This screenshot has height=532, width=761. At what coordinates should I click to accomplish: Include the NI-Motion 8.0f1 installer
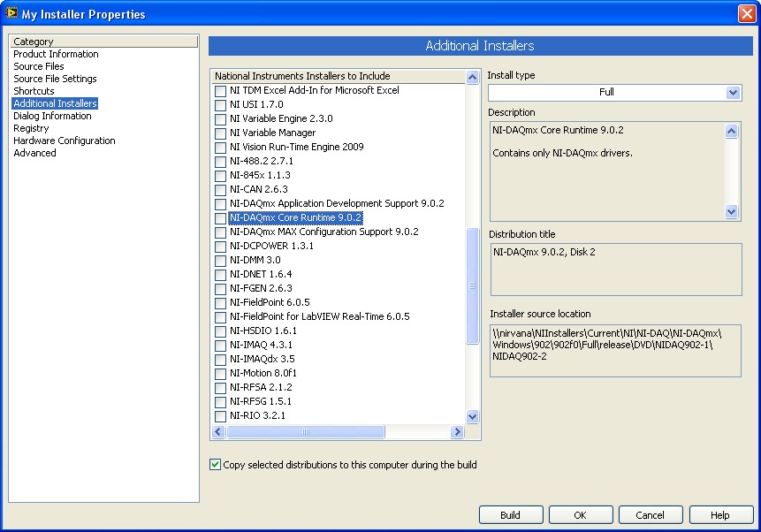(220, 373)
